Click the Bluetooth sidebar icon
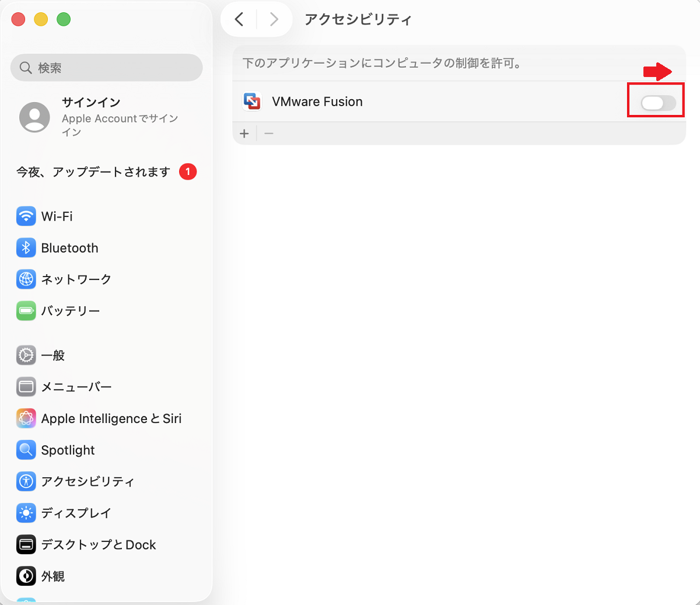Image resolution: width=700 pixels, height=605 pixels. (26, 248)
